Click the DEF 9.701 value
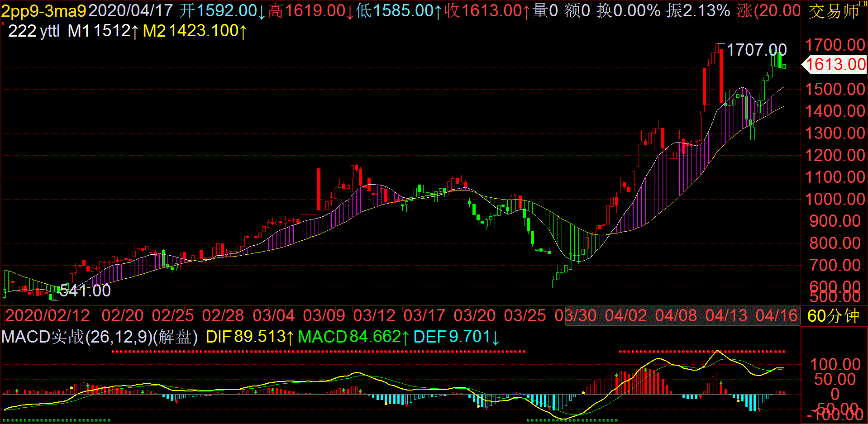The image size is (868, 424). click(x=457, y=337)
